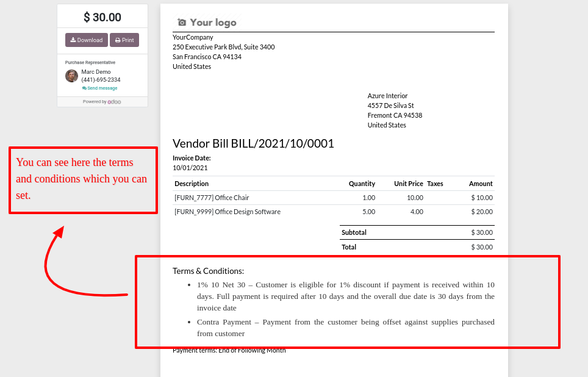Click the Unit Price column header
The width and height of the screenshot is (588, 377).
point(408,184)
